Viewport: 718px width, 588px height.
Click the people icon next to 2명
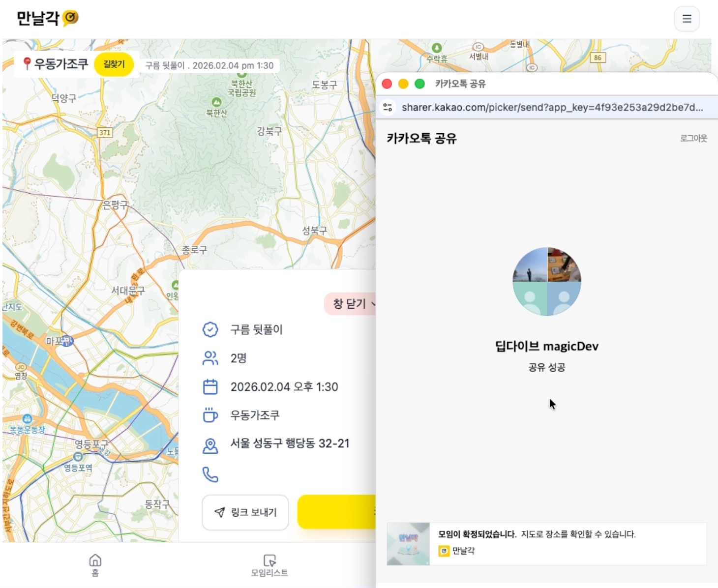click(x=210, y=358)
